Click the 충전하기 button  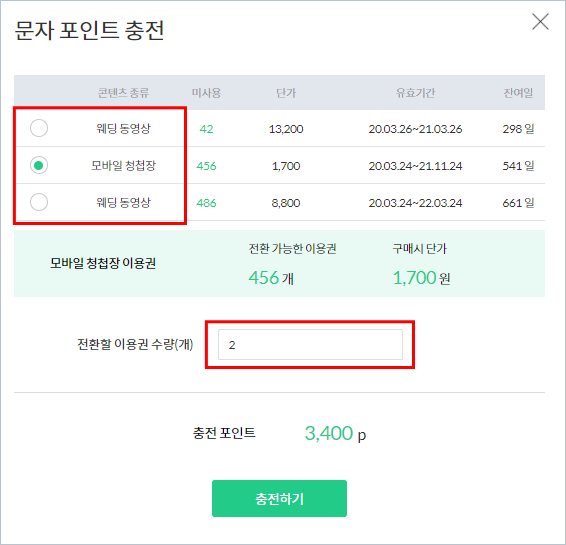tap(279, 498)
